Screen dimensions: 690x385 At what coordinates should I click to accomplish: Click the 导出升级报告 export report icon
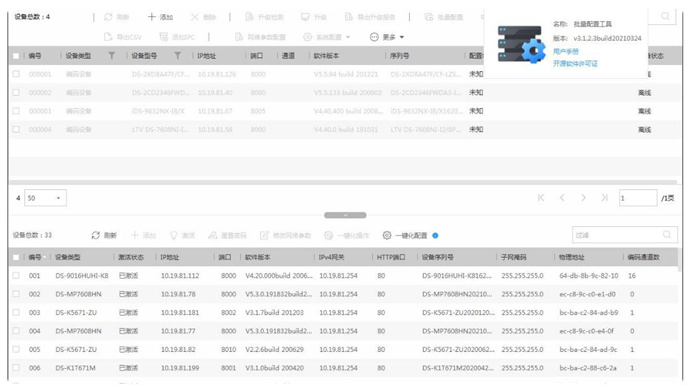[x=349, y=17]
